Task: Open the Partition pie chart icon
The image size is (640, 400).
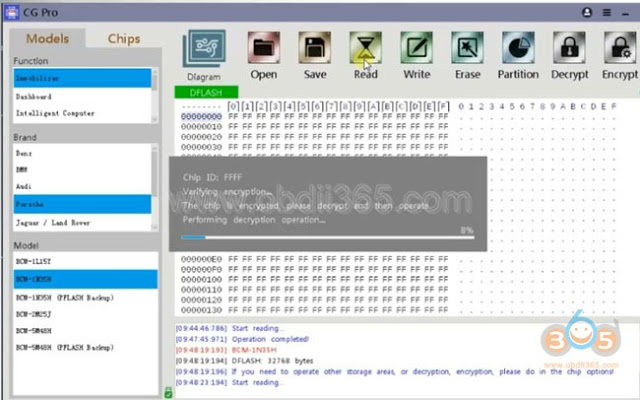Action: (518, 48)
